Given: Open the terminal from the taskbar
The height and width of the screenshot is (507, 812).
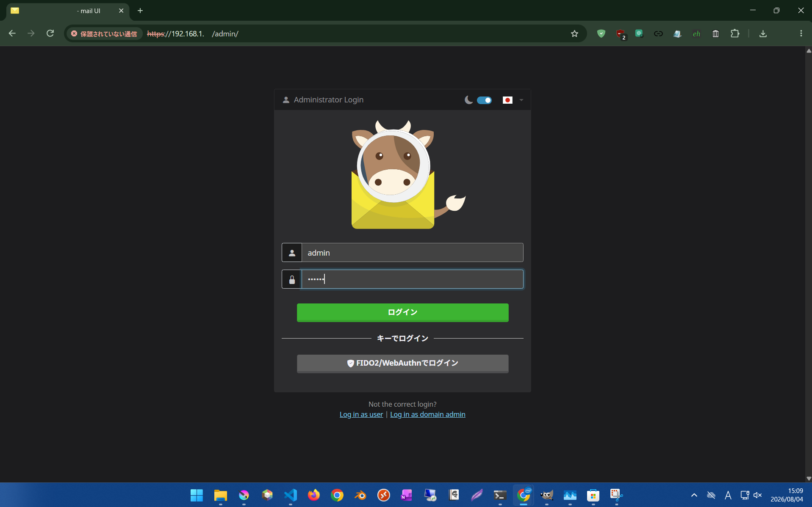Looking at the screenshot, I should [x=500, y=495].
